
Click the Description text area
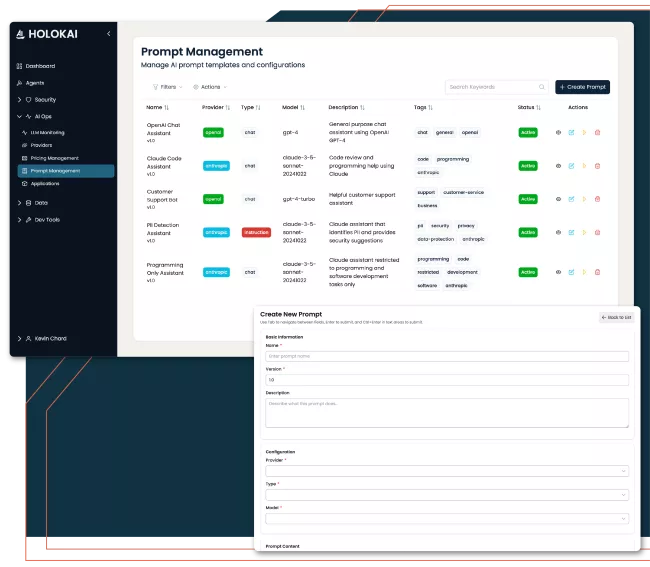[x=447, y=413]
